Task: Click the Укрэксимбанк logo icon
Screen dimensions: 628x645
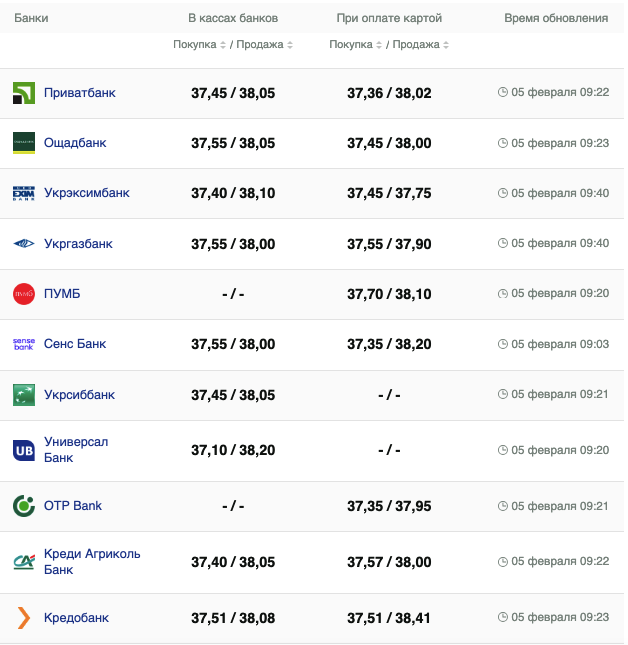Action: 24,193
